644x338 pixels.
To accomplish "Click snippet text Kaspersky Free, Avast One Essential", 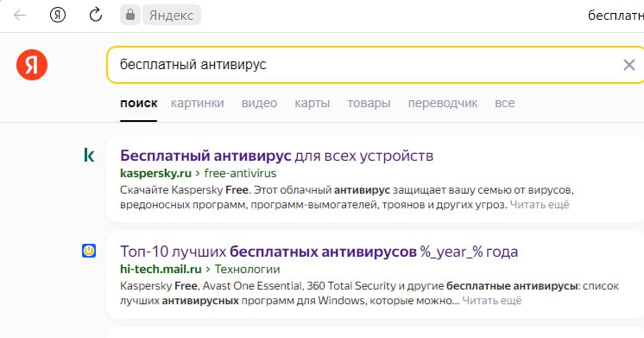I will 369,293.
